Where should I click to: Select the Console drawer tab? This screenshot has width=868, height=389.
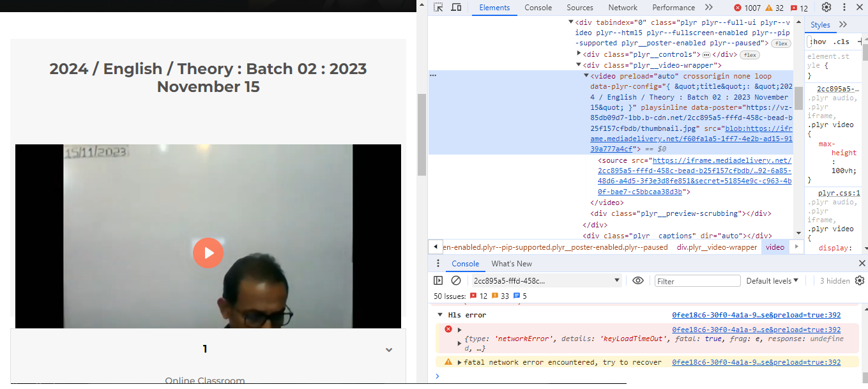click(465, 264)
